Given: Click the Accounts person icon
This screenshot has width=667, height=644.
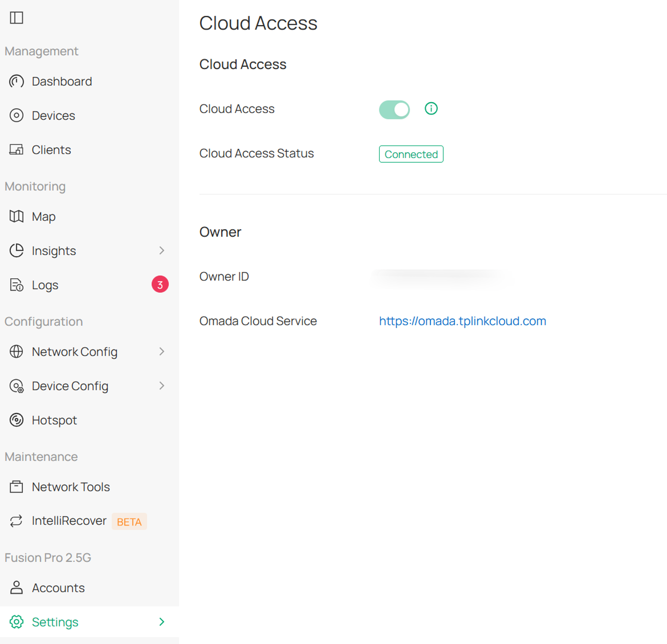Looking at the screenshot, I should [16, 588].
